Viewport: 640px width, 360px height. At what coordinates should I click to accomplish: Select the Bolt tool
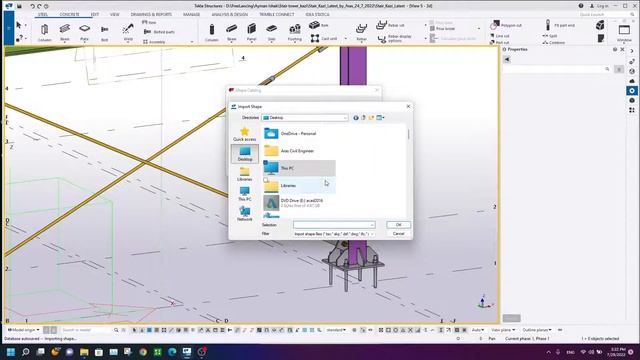[104, 32]
